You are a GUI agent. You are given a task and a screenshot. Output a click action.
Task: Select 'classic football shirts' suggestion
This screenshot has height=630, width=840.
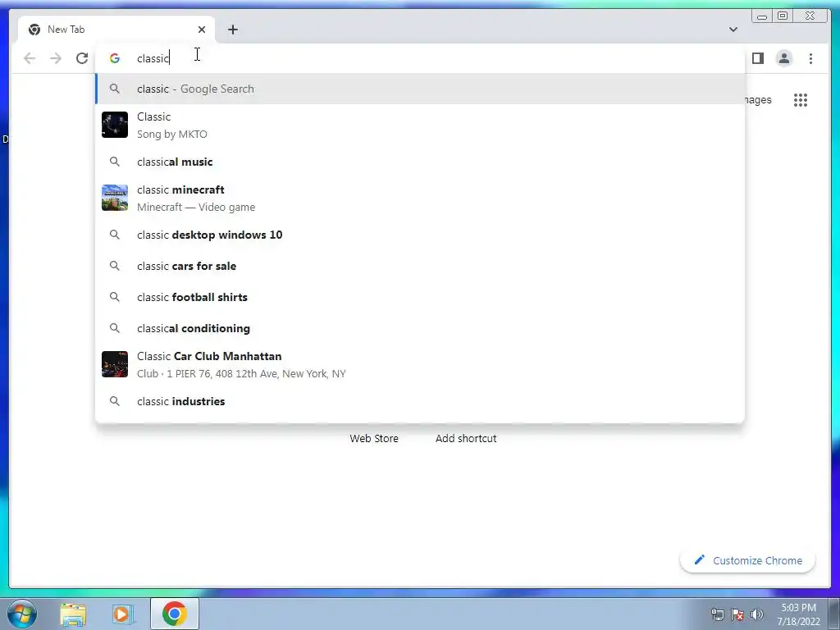point(420,297)
